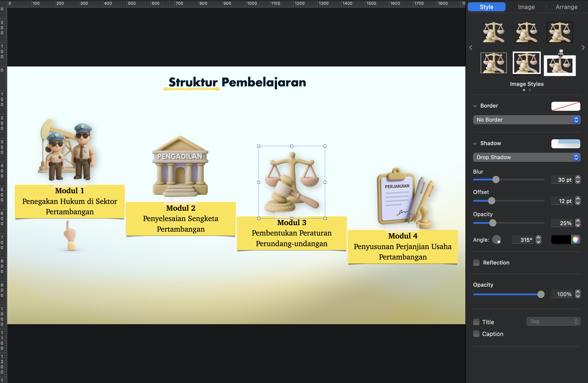Open the Drop Shadow type dropdown

click(x=526, y=157)
